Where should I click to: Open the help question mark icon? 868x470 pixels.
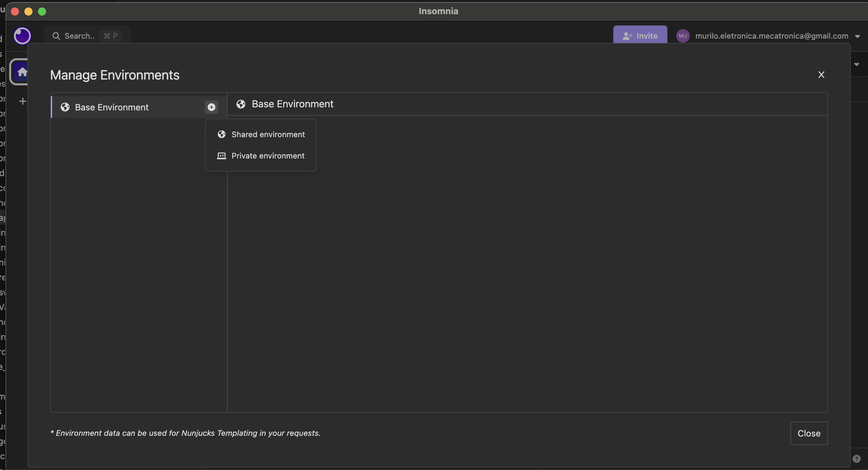point(856,459)
